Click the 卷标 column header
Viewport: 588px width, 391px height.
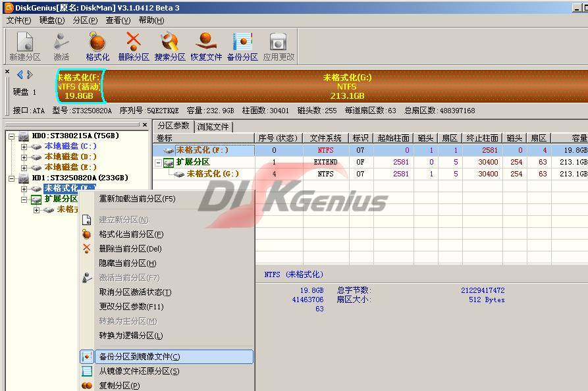coord(203,138)
